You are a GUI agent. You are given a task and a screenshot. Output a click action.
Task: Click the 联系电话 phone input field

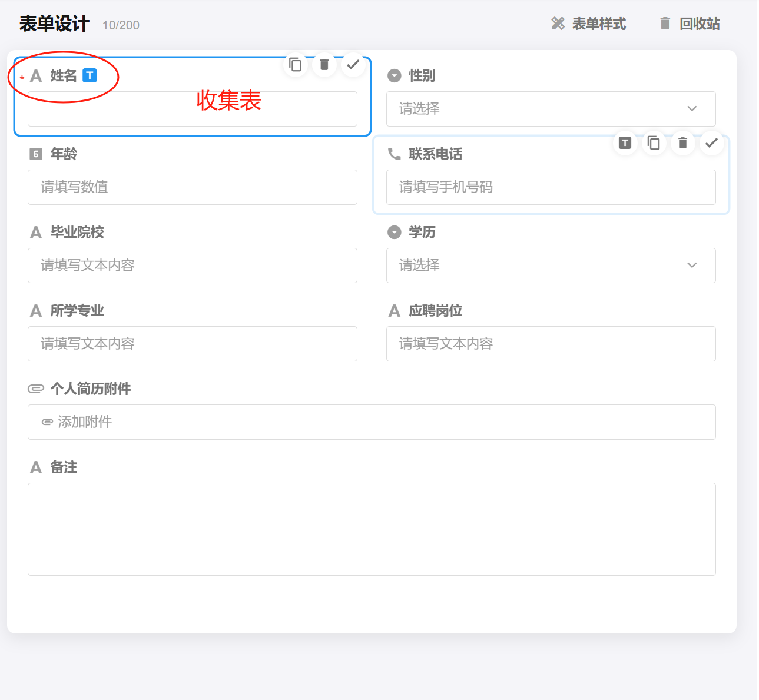551,187
